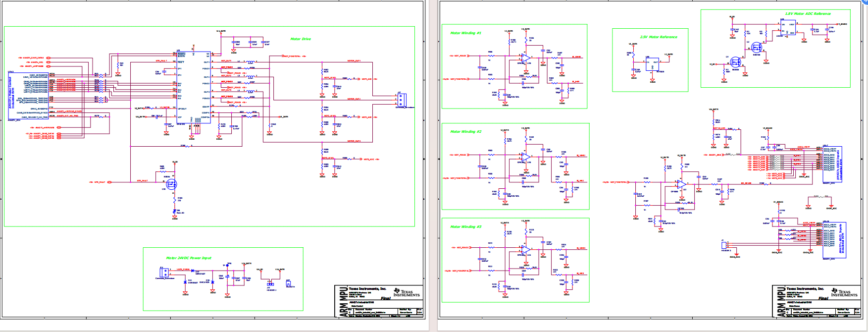Screen dimensions: 868x332
Task: Click the "Motor Winding #2" title
Action: (466, 132)
